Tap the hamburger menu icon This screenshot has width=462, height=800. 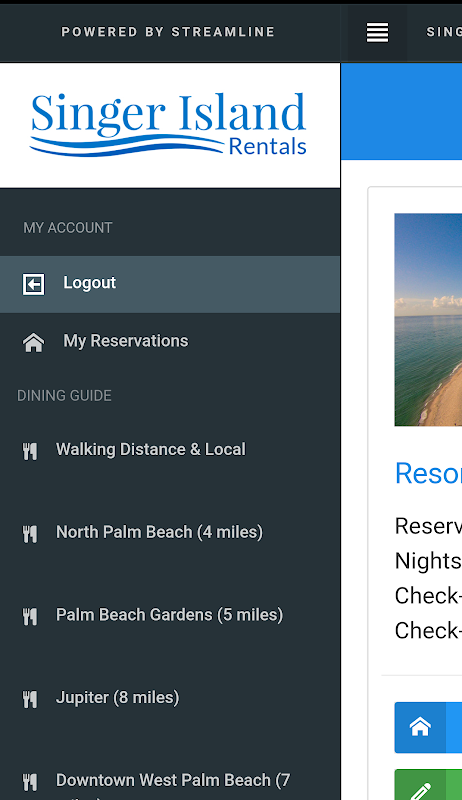tap(377, 32)
